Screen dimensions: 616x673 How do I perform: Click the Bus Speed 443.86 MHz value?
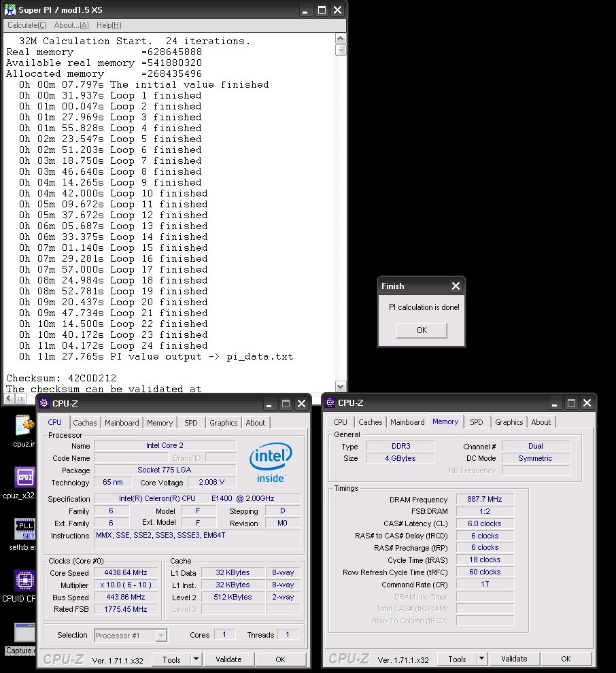tap(126, 598)
